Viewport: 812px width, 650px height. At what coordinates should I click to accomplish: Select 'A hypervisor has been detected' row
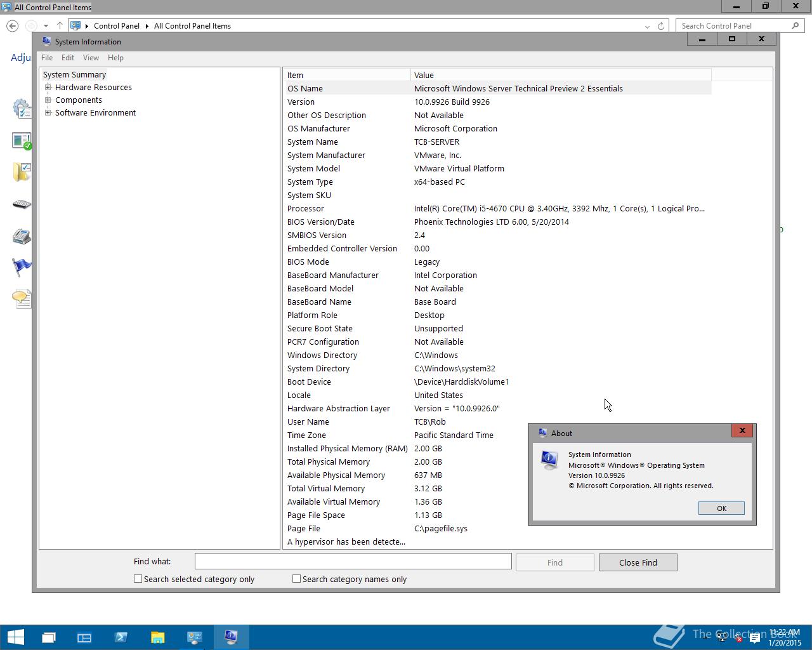(497, 541)
